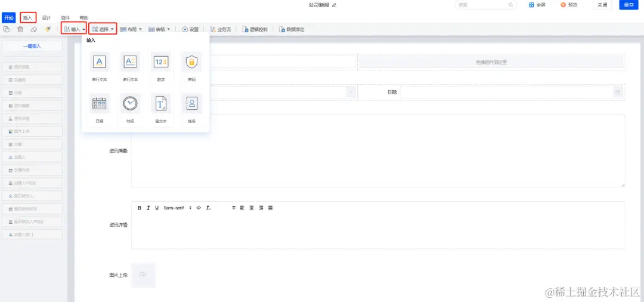Click the 资讯摘要 textarea
Screen dimensions: 644x302
(x=378, y=151)
